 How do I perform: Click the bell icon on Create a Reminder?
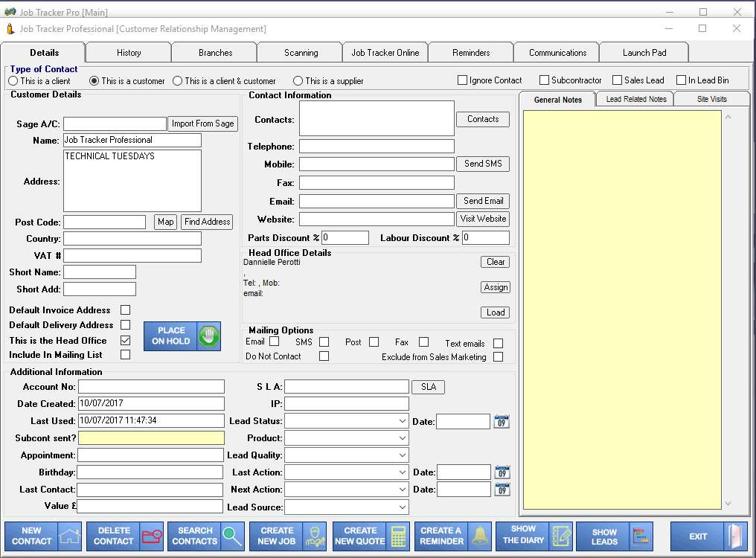(480, 536)
